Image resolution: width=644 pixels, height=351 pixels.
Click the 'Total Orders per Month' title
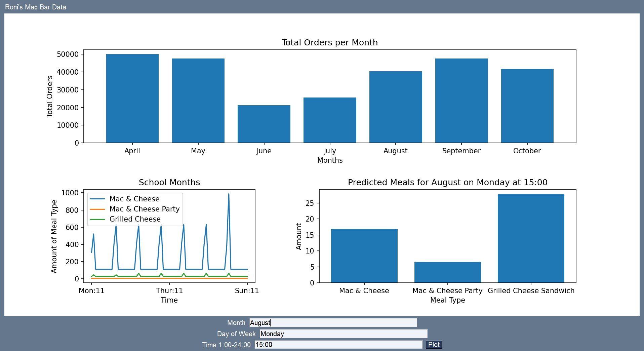point(330,42)
